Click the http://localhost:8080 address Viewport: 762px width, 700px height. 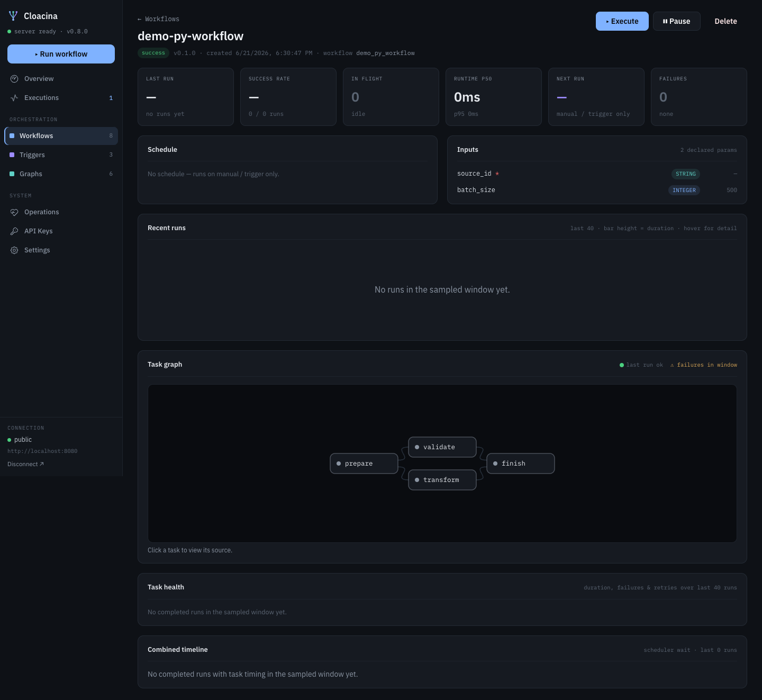coord(42,451)
